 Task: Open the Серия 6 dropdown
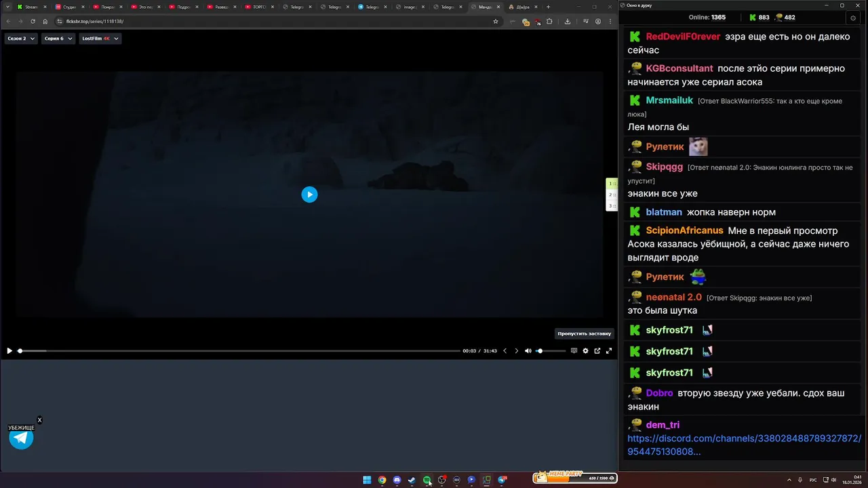(58, 39)
